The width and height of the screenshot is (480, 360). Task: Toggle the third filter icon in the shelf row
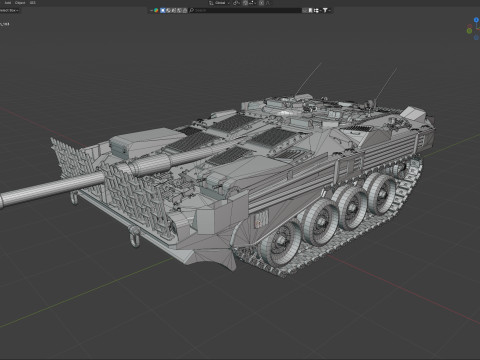pos(174,10)
